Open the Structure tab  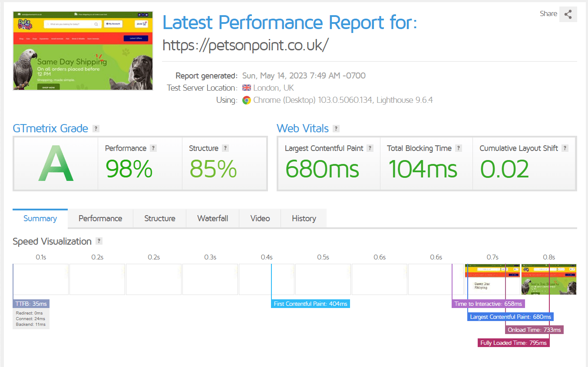click(160, 218)
